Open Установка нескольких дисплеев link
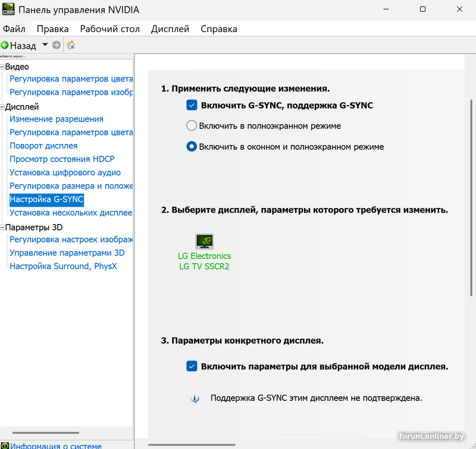 [71, 213]
